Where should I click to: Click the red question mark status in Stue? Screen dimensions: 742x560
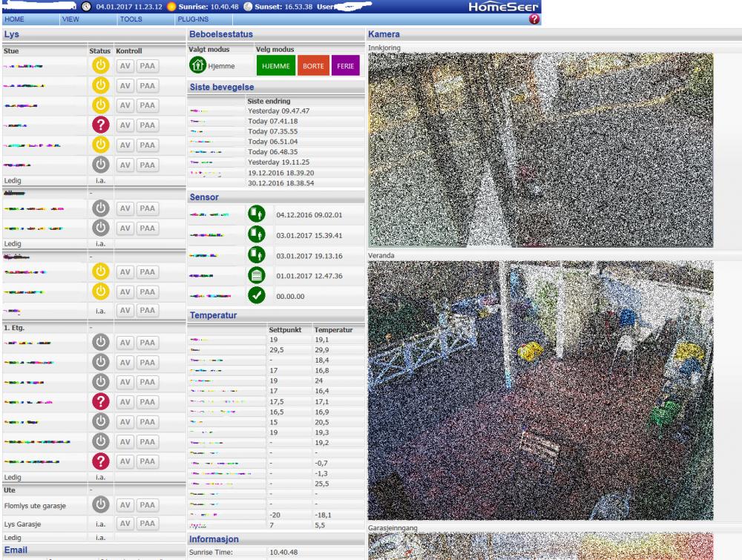point(99,126)
